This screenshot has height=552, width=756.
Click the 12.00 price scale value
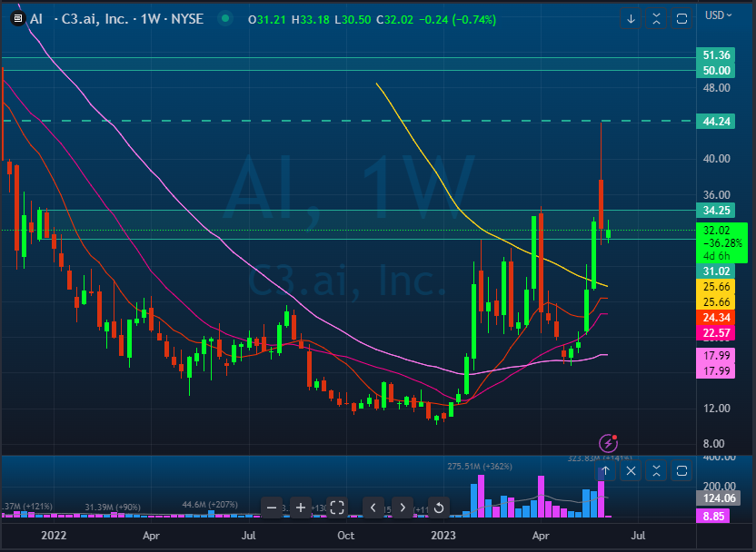(x=716, y=408)
